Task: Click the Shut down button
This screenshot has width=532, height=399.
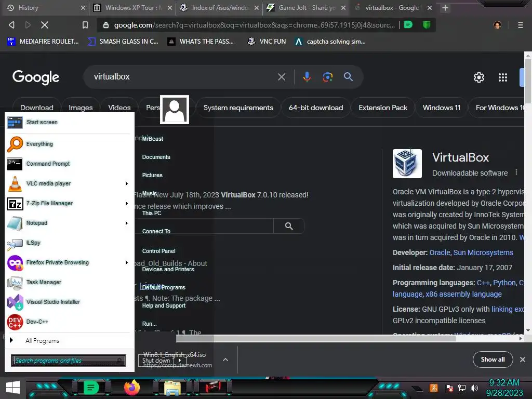Action: [x=157, y=361]
